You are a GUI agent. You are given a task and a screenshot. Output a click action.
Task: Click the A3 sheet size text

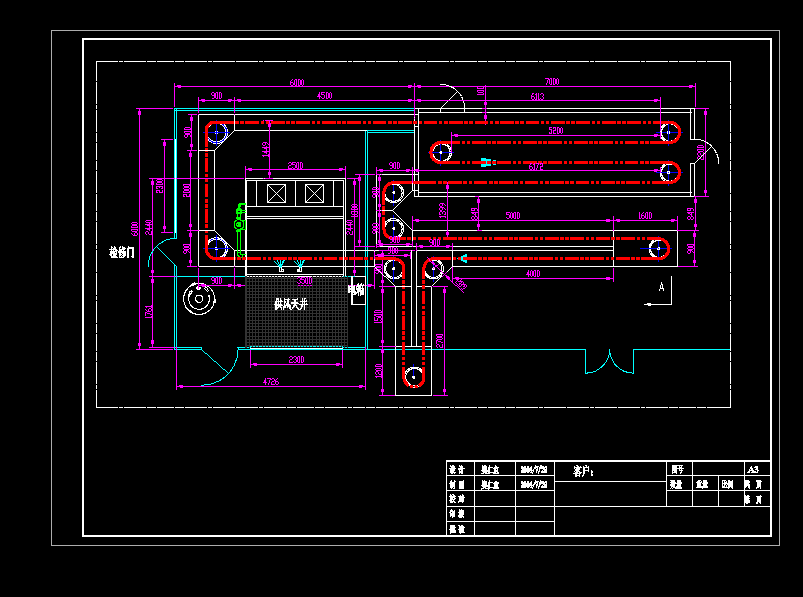(x=753, y=469)
